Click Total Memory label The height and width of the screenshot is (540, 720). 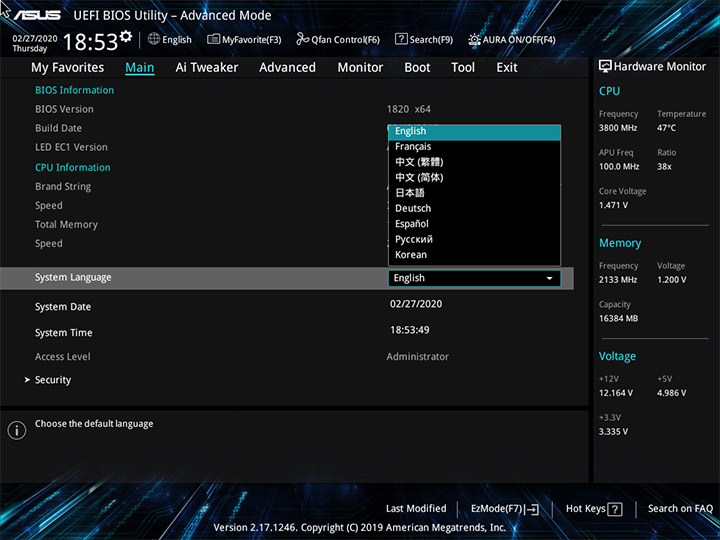66,225
